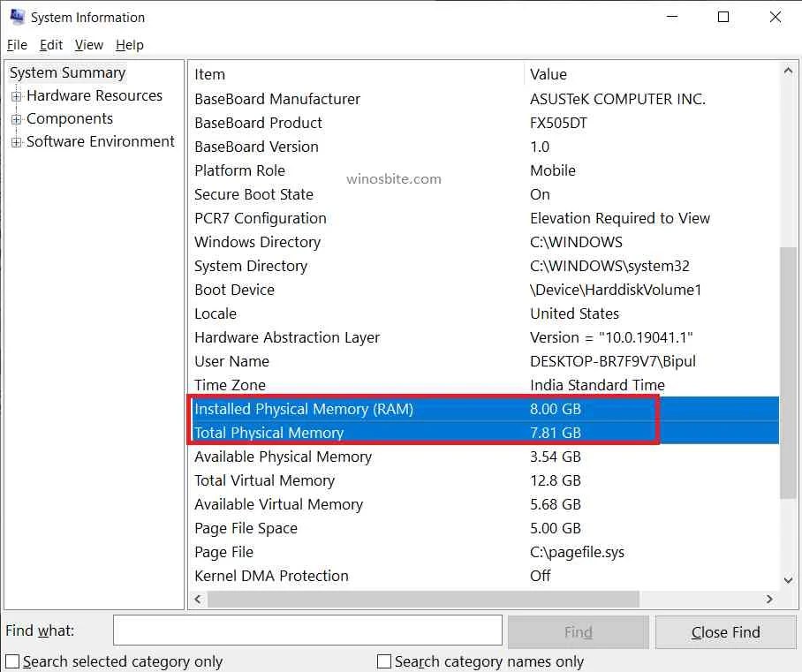Viewport: 802px width, 672px height.
Task: Click the vertical scrollbar down arrow
Action: click(x=789, y=580)
